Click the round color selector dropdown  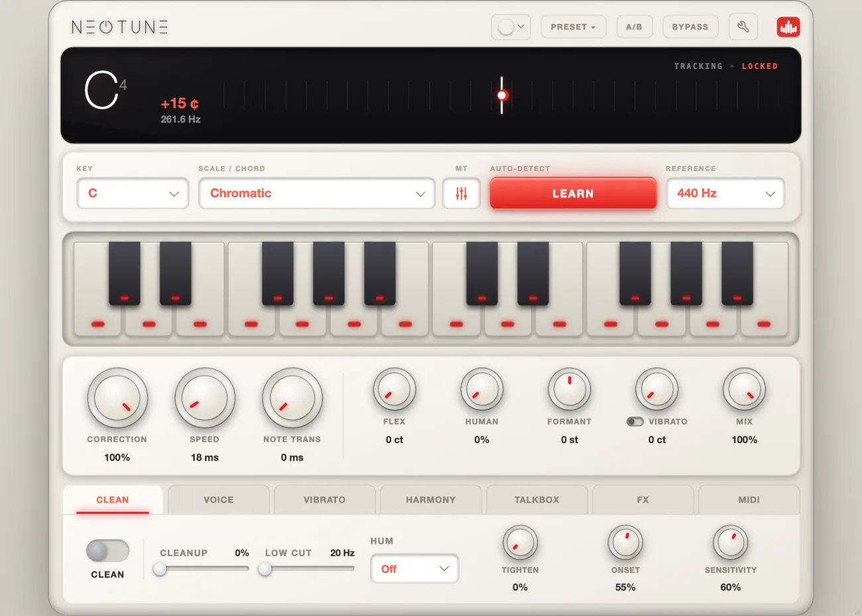[511, 27]
